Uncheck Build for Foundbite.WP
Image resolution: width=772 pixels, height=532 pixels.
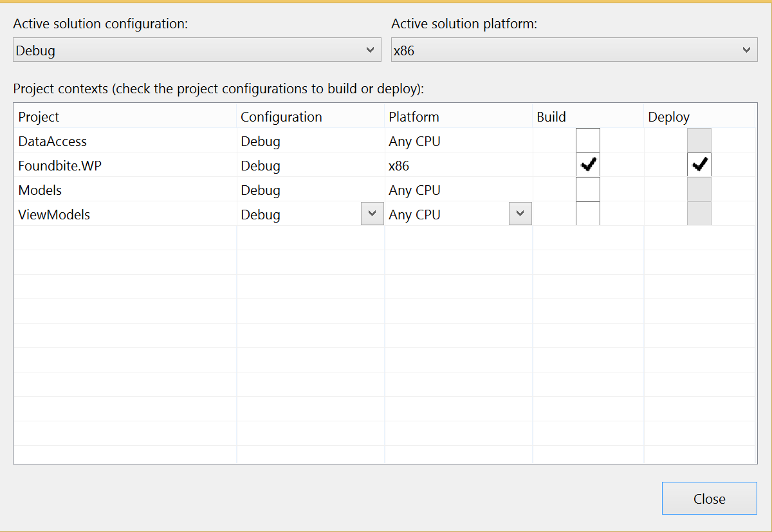pyautogui.click(x=587, y=165)
